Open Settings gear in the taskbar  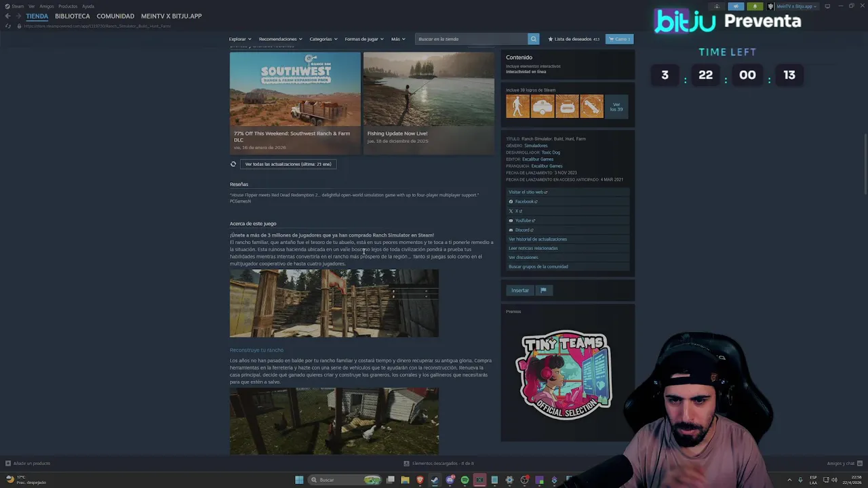(x=509, y=480)
